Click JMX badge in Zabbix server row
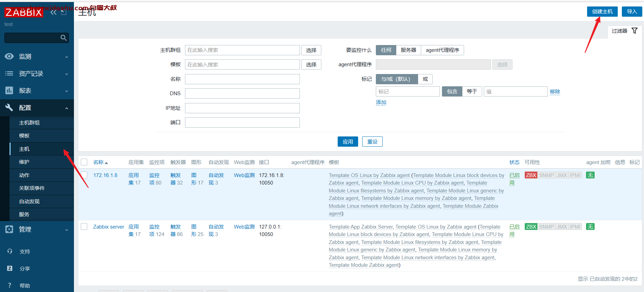 tap(562, 227)
